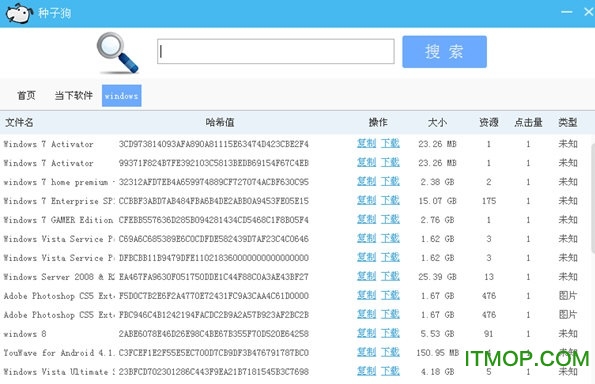Copy hash starting 99371F824B7FE

click(x=366, y=162)
